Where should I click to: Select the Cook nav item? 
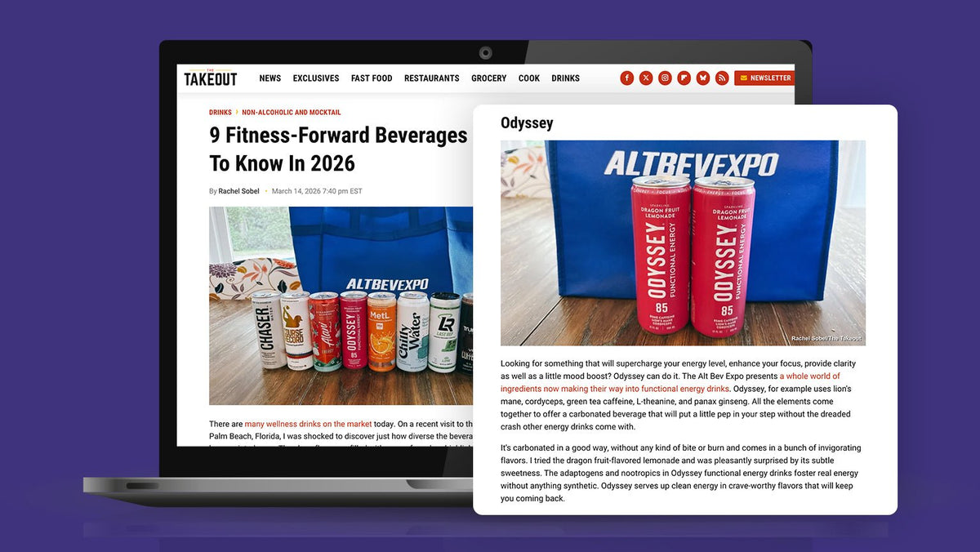(529, 78)
